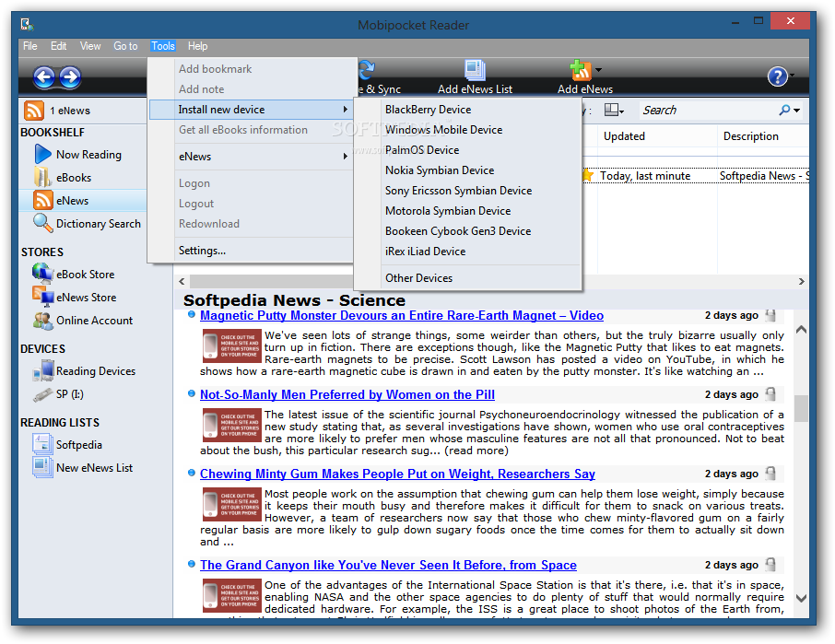Open the Magnetic Putty Monster article link
Viewport: 835px width, 644px height.
click(402, 316)
